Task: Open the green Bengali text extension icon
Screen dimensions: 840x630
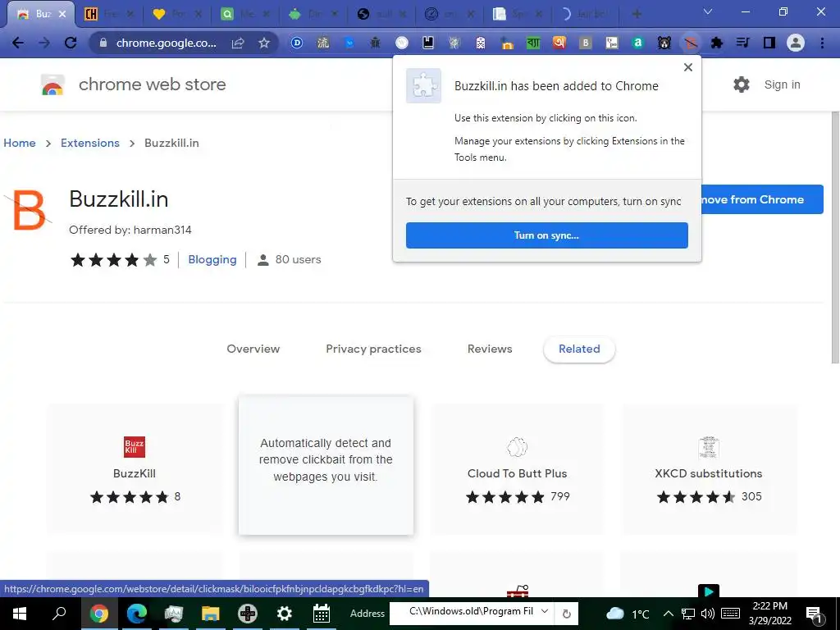Action: click(533, 43)
